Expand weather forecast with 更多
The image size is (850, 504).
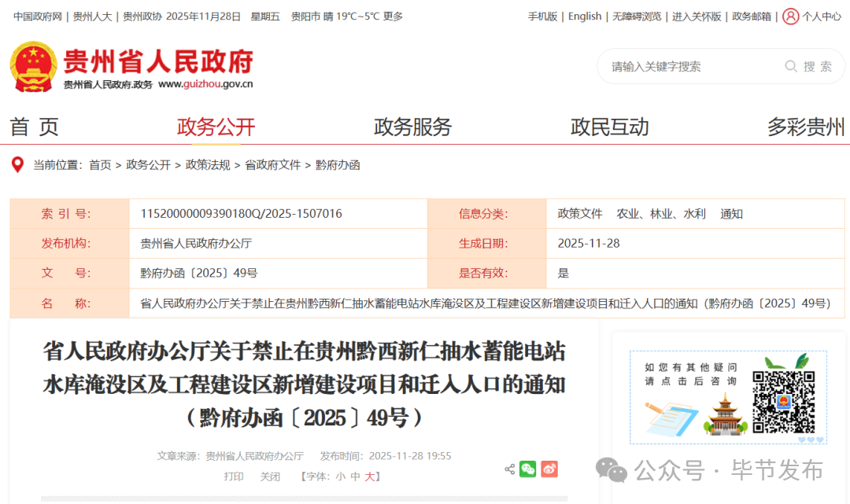[393, 17]
